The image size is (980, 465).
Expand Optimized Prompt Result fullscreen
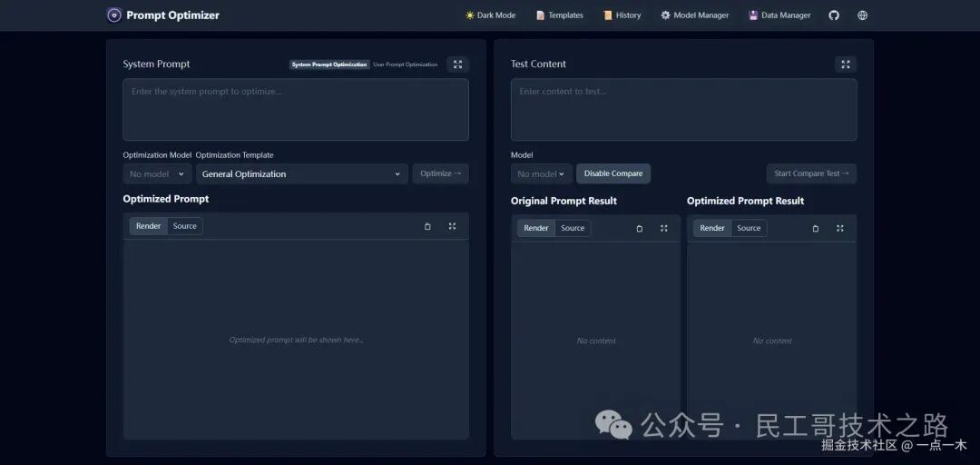[x=840, y=229]
